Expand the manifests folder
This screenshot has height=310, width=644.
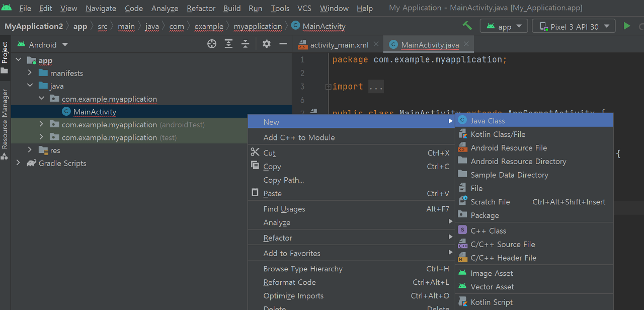tap(30, 73)
